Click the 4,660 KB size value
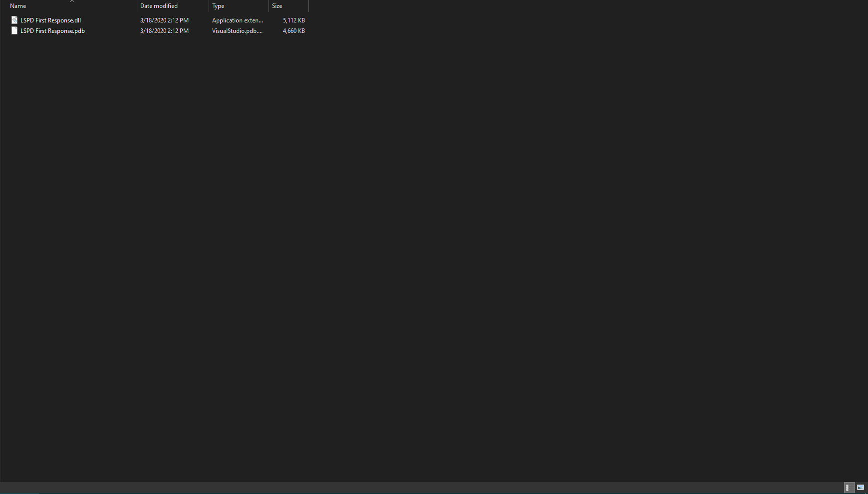Viewport: 868px width, 494px height. coord(294,31)
